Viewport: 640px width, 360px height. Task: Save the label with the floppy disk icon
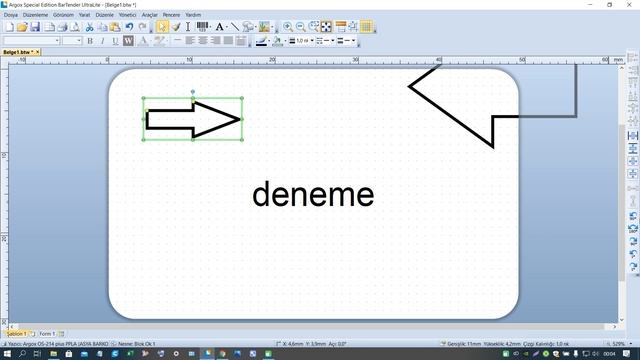click(35, 27)
